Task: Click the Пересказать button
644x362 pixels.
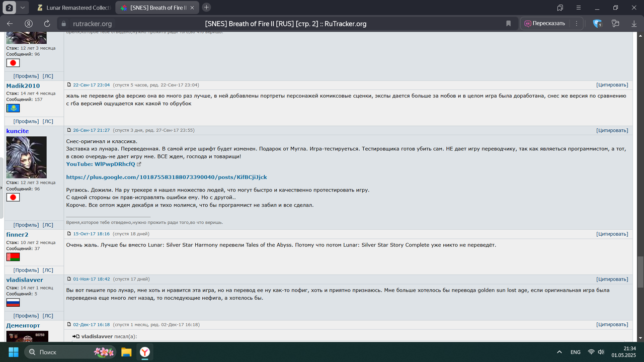Action: pyautogui.click(x=544, y=24)
